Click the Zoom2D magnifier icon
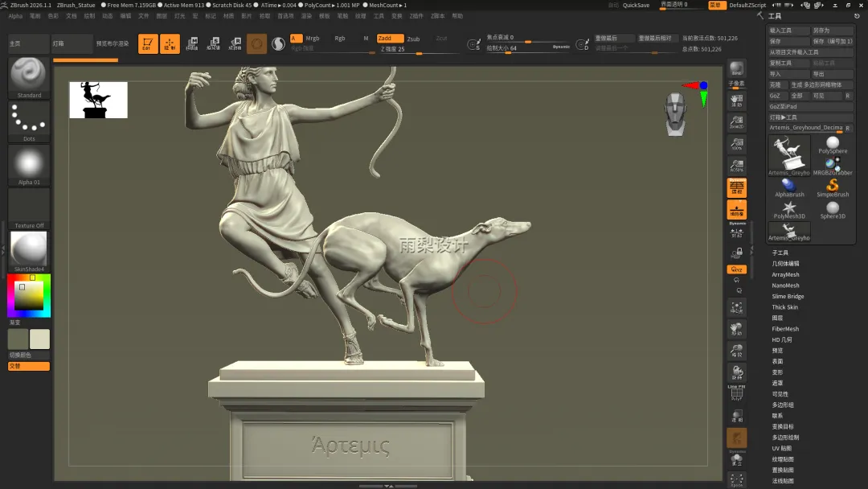This screenshot has width=868, height=489. pos(737,121)
